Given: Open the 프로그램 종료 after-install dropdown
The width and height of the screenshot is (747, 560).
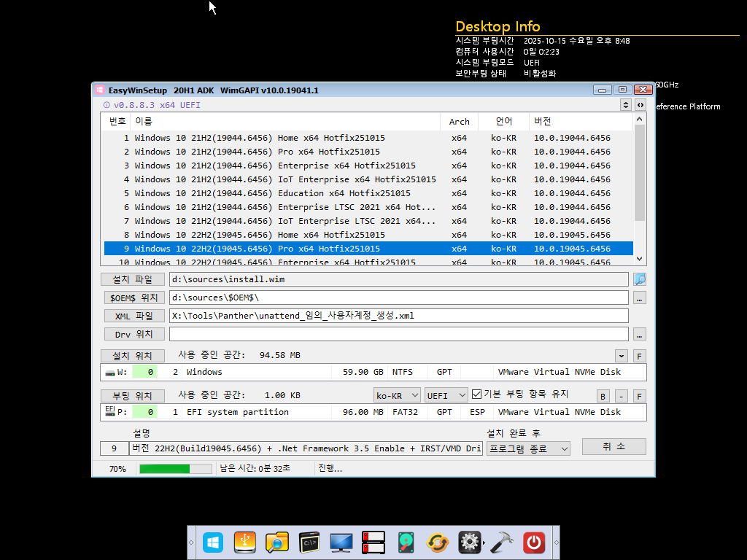Looking at the screenshot, I should tap(528, 448).
